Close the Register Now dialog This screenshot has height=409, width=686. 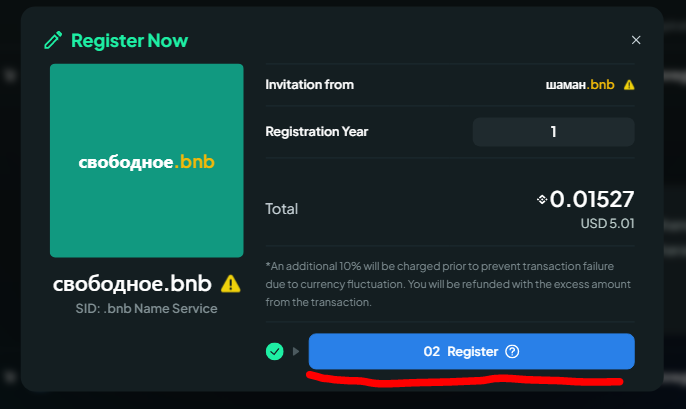pos(636,40)
